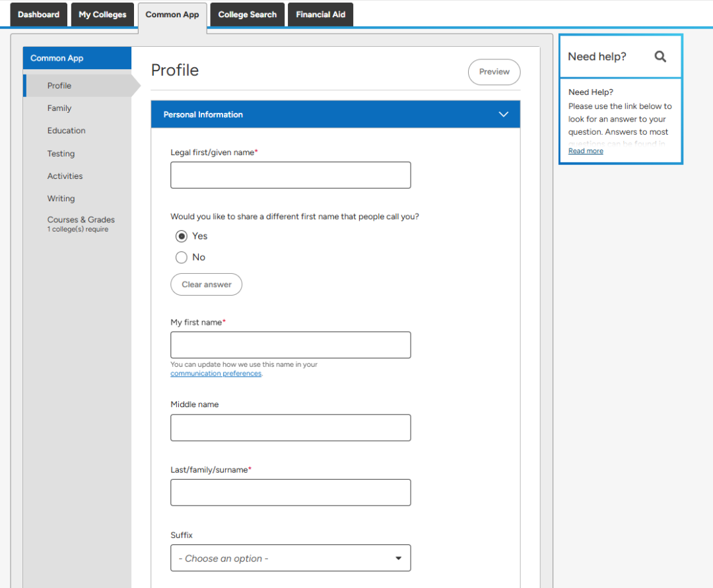The width and height of the screenshot is (713, 588).
Task: Click the Need help? heading
Action: (597, 56)
